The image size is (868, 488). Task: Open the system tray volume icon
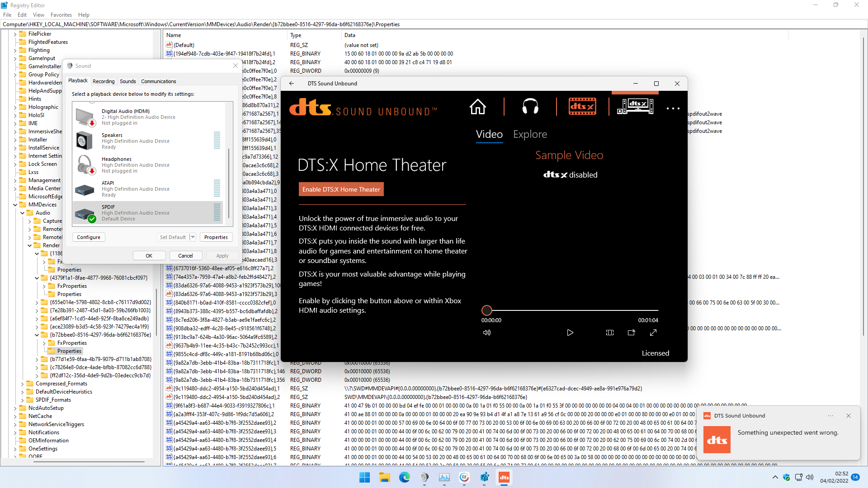(x=810, y=477)
